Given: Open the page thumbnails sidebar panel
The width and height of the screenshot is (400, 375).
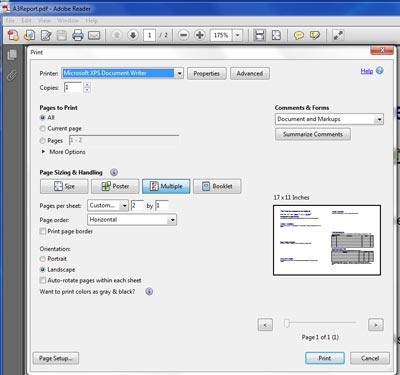Looking at the screenshot, I should [12, 55].
